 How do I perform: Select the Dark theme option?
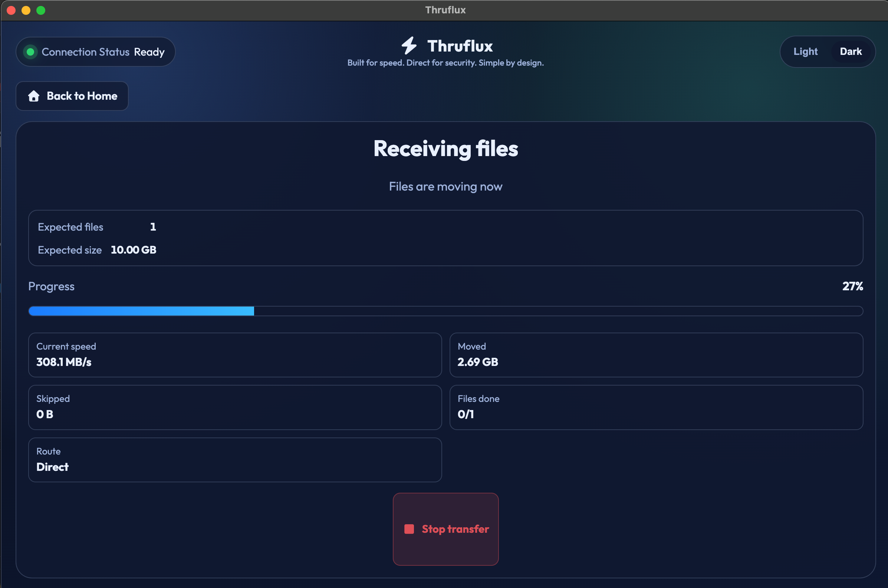[x=851, y=52]
